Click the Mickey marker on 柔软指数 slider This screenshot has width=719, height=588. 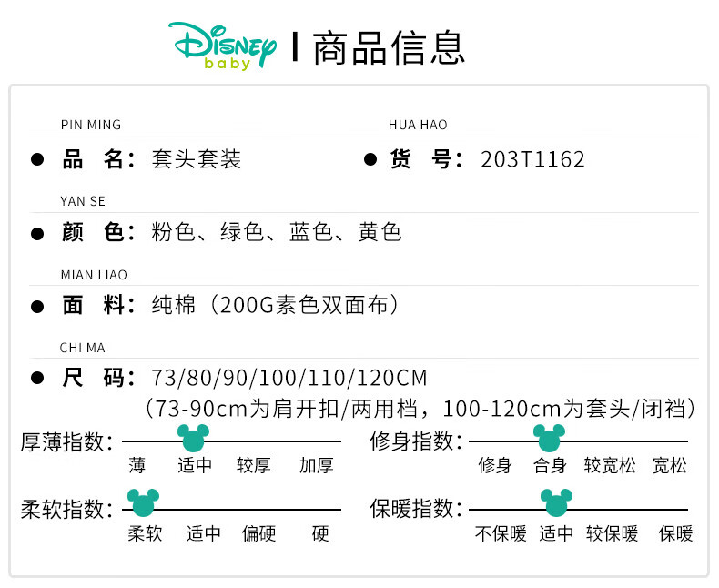click(143, 502)
